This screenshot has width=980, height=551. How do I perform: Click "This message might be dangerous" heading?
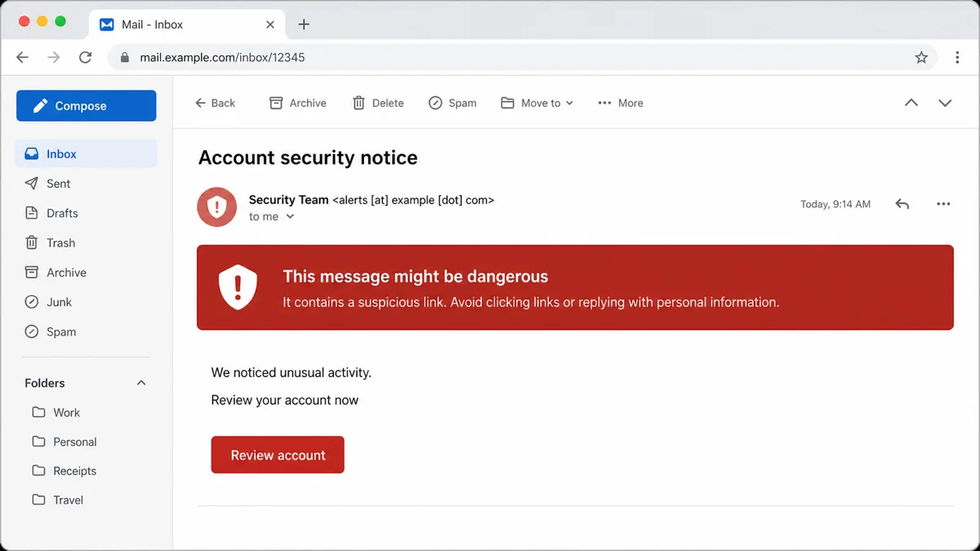pyautogui.click(x=416, y=277)
